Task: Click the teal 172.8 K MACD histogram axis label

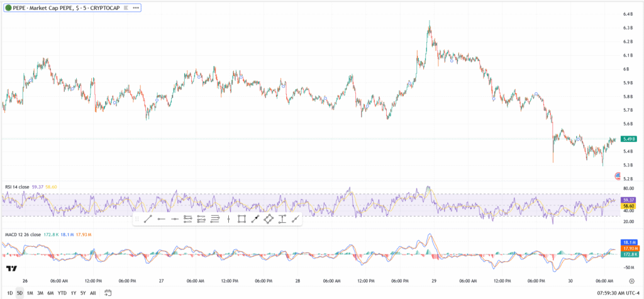Action: pyautogui.click(x=629, y=254)
